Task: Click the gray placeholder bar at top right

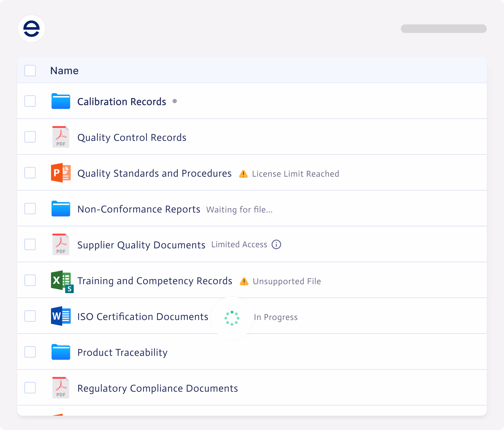Action: 444,29
